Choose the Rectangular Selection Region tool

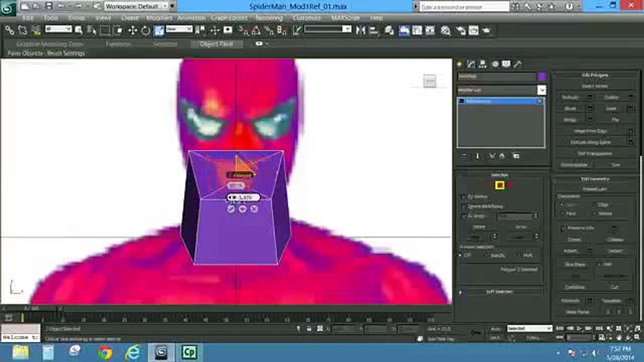point(105,30)
